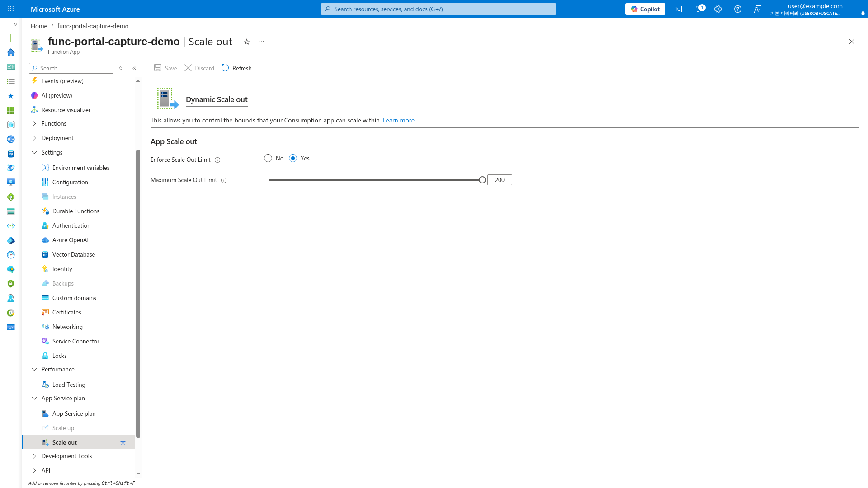Open the feedback icon in header
Screen dimensions: 868x488
pos(758,9)
